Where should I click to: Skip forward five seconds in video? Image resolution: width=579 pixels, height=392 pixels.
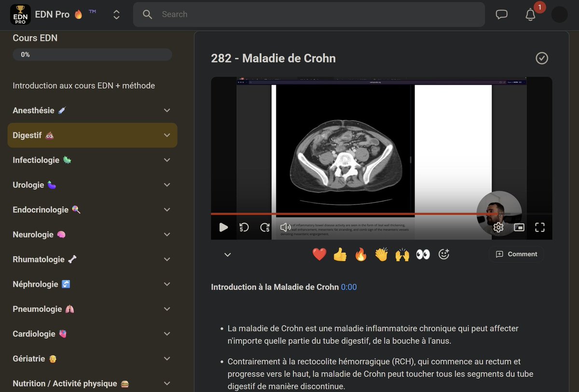point(265,227)
